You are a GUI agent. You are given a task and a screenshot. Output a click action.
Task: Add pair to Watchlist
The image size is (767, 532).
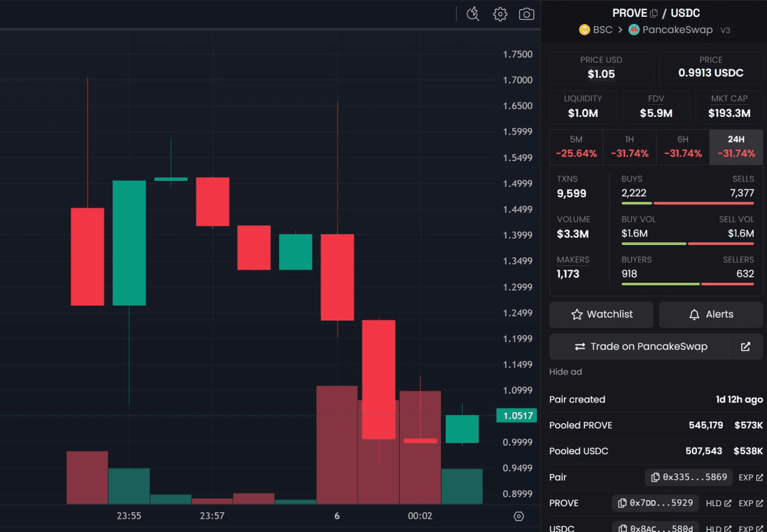click(x=601, y=315)
